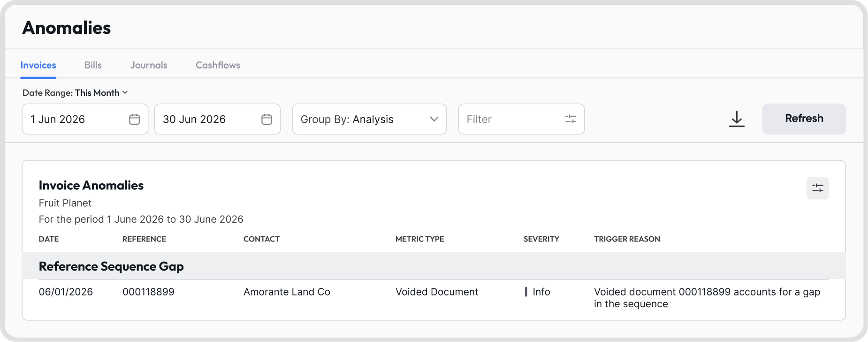Open the end date calendar picker icon

click(266, 119)
